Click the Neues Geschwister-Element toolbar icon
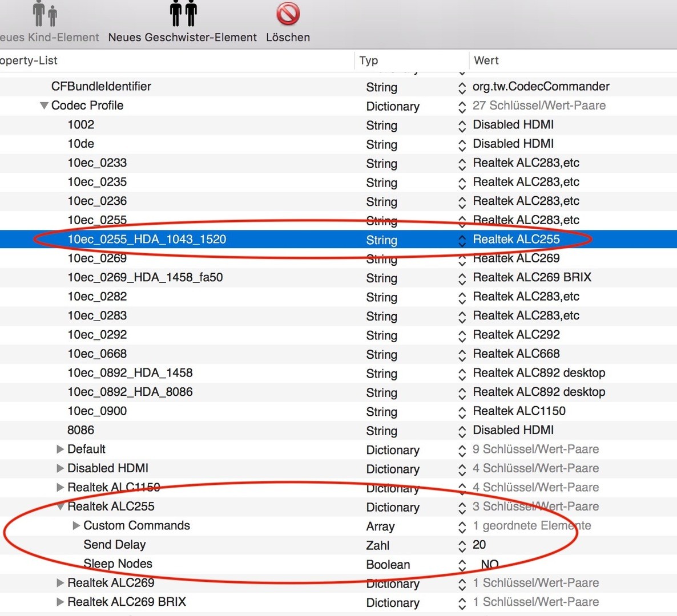Viewport: 677px width, 616px height. click(x=183, y=14)
